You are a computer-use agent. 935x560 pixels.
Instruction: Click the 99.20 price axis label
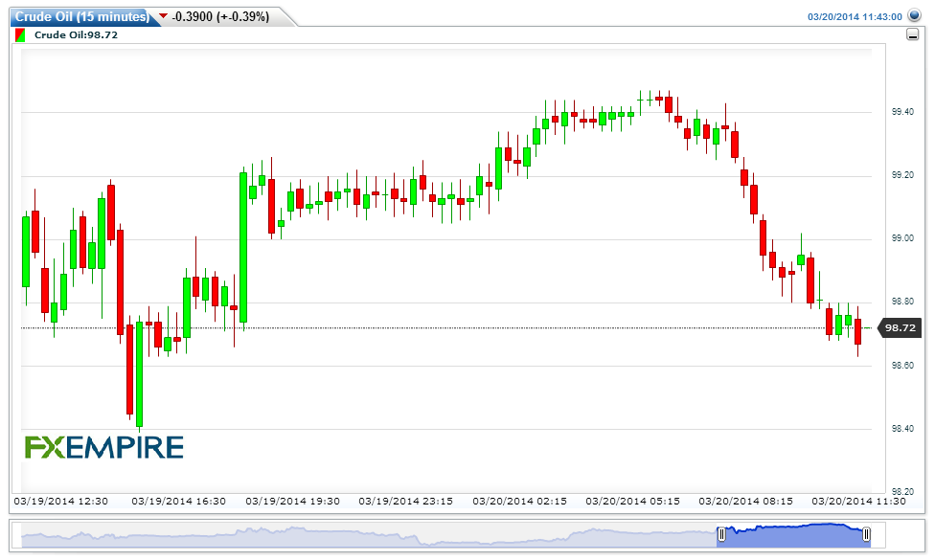tap(902, 175)
